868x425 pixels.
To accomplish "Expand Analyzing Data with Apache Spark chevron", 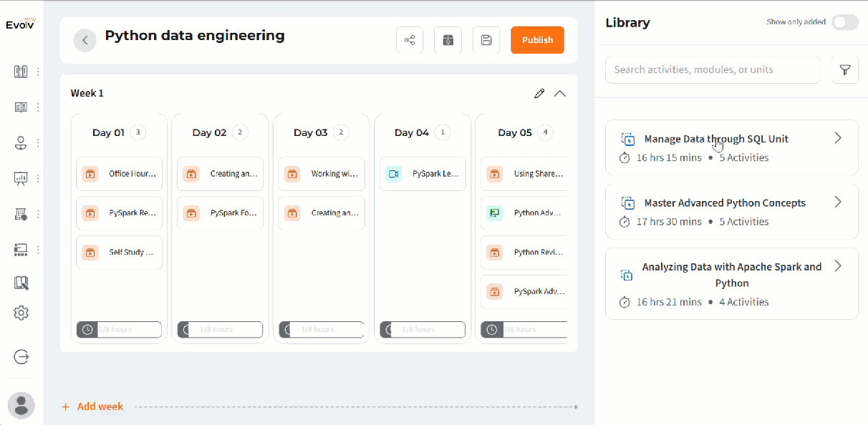I will coord(838,266).
